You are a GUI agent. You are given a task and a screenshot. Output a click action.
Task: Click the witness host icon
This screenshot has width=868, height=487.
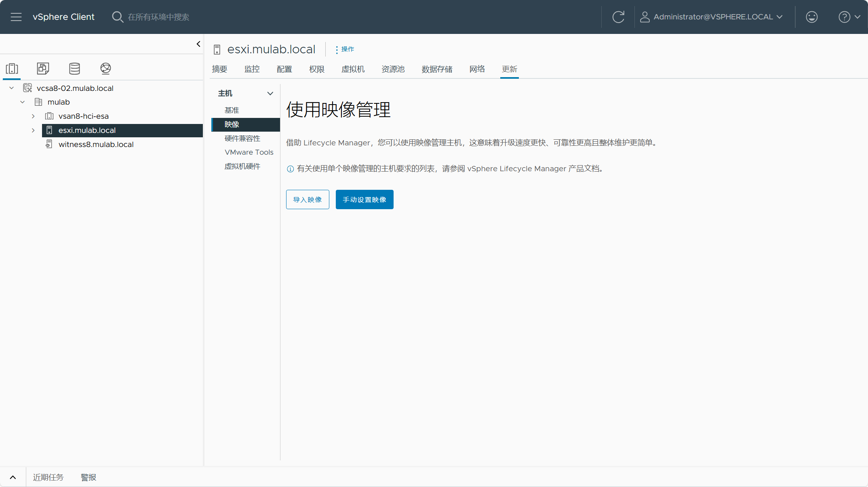pyautogui.click(x=49, y=145)
